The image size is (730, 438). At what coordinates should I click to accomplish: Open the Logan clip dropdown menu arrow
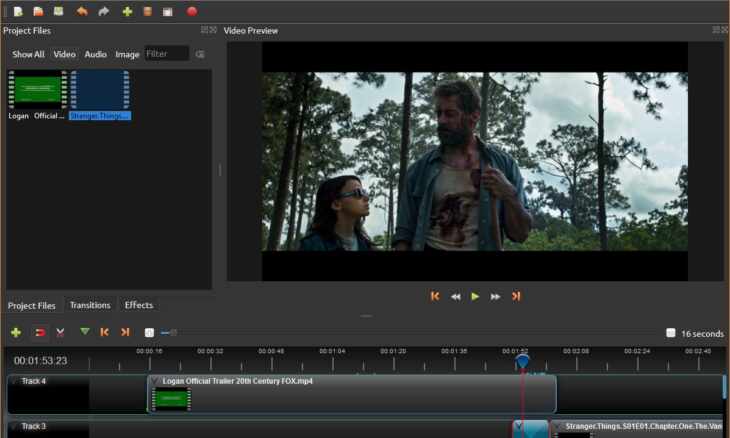(x=155, y=381)
